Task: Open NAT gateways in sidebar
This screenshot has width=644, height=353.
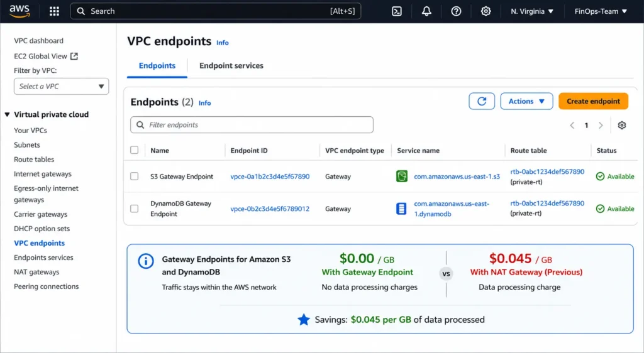Action: (36, 272)
